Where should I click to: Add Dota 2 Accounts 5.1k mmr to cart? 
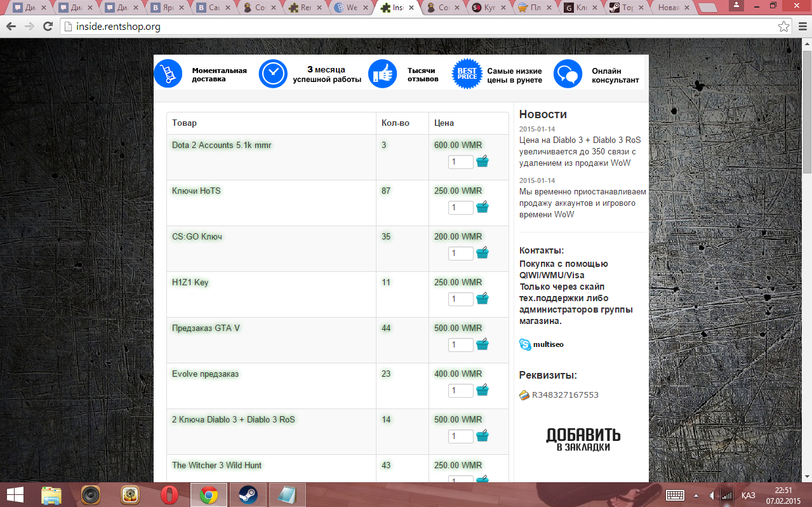[x=483, y=161]
